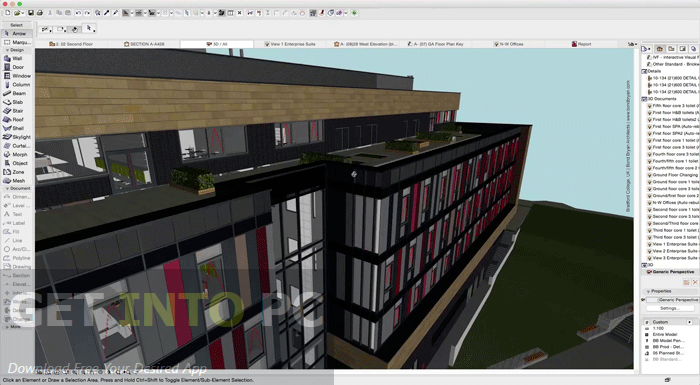Select the Stair tool
The image size is (700, 385).
click(x=17, y=111)
